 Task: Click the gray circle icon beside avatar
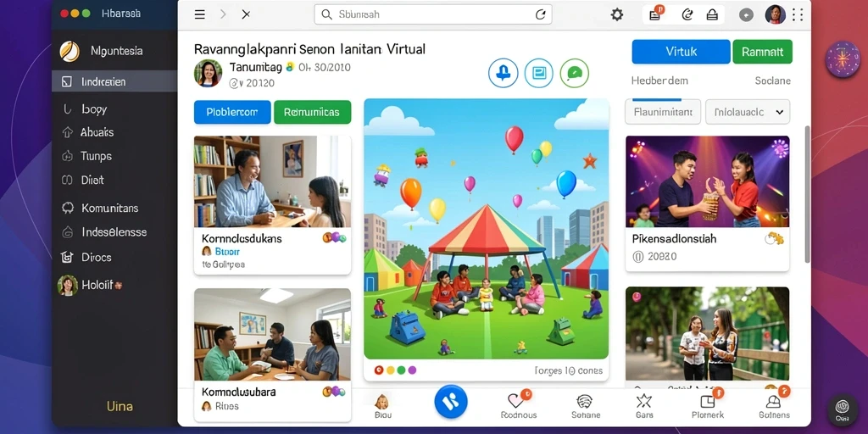tap(746, 15)
